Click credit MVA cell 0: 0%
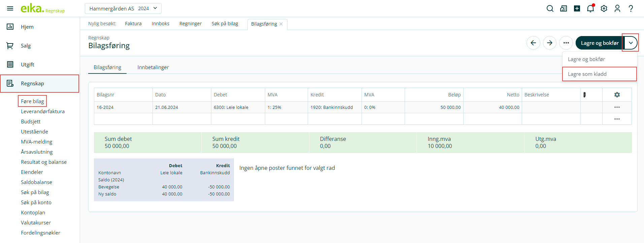644x243 pixels. pos(383,107)
